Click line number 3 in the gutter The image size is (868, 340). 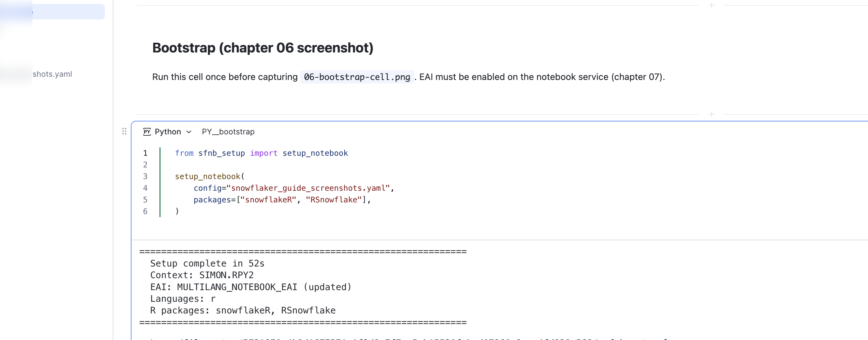[x=145, y=176]
